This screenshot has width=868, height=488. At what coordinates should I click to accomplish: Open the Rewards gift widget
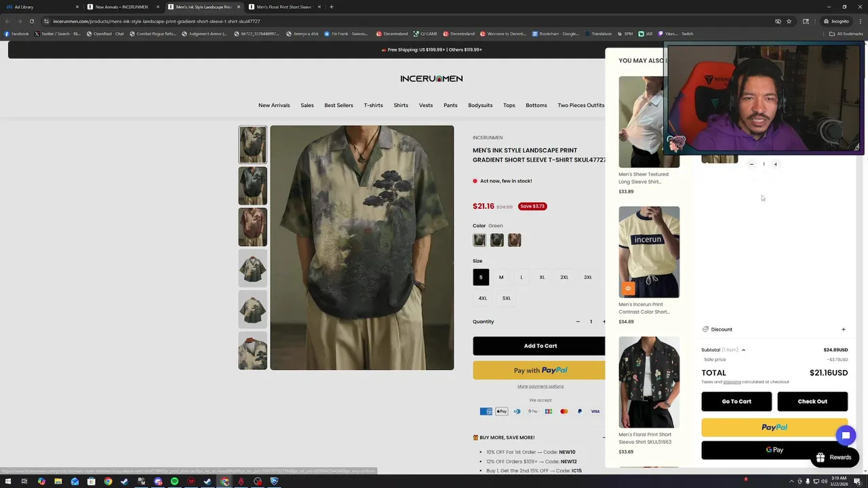(835, 457)
